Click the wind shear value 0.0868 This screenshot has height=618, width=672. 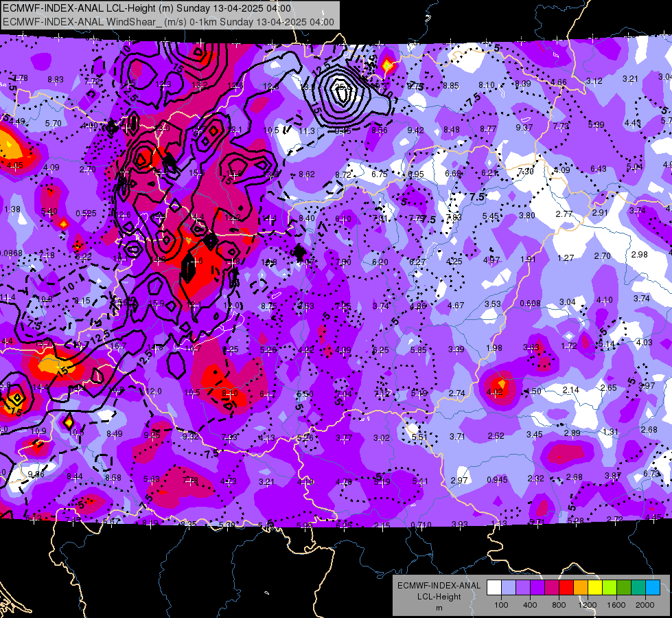[11, 253]
